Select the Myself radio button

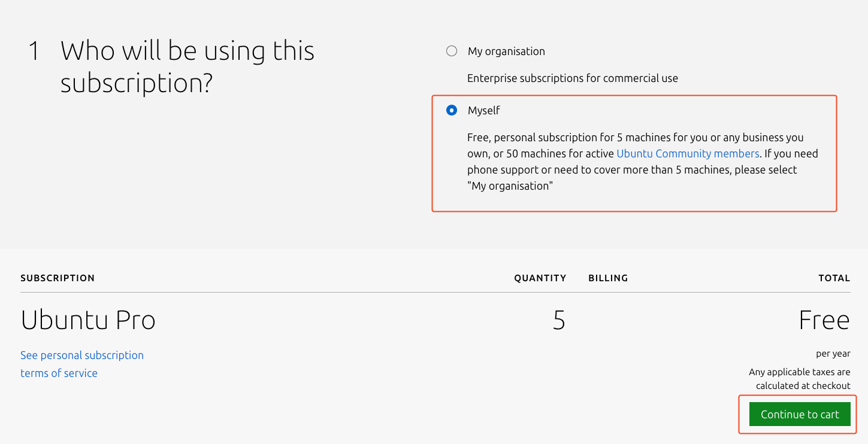click(452, 110)
